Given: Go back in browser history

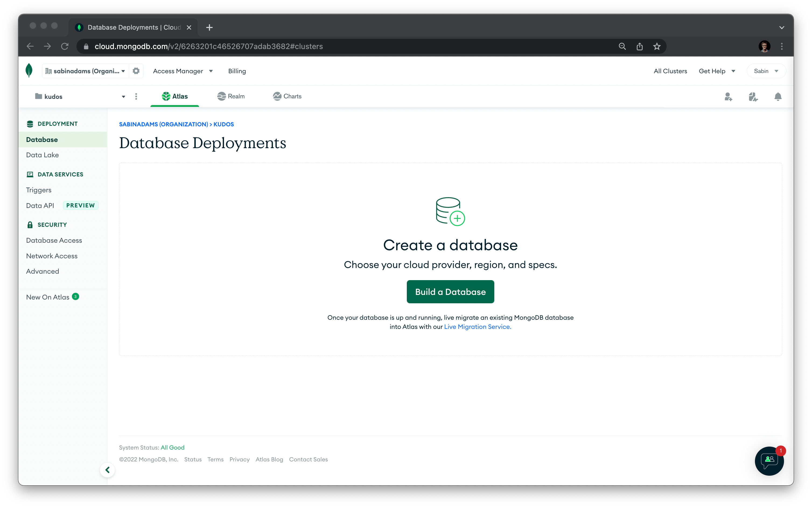Looking at the screenshot, I should pyautogui.click(x=30, y=46).
